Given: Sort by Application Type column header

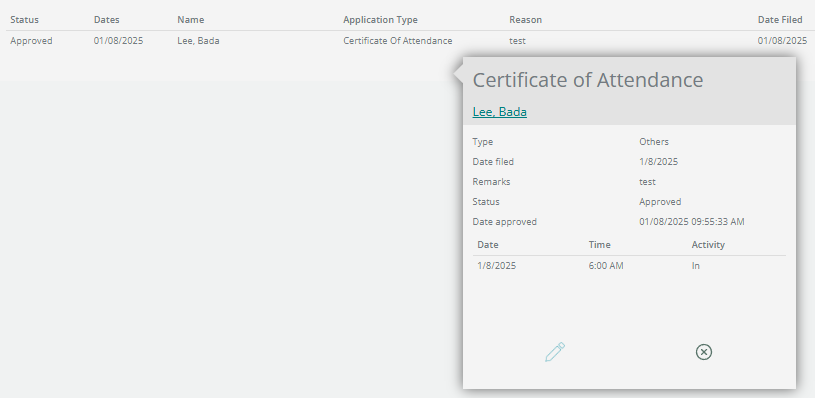Looking at the screenshot, I should click(380, 20).
